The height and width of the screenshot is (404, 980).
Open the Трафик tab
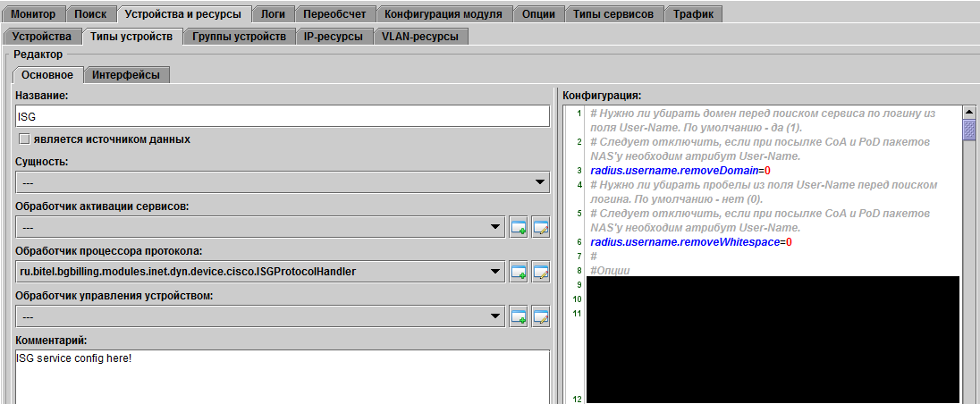tap(693, 13)
